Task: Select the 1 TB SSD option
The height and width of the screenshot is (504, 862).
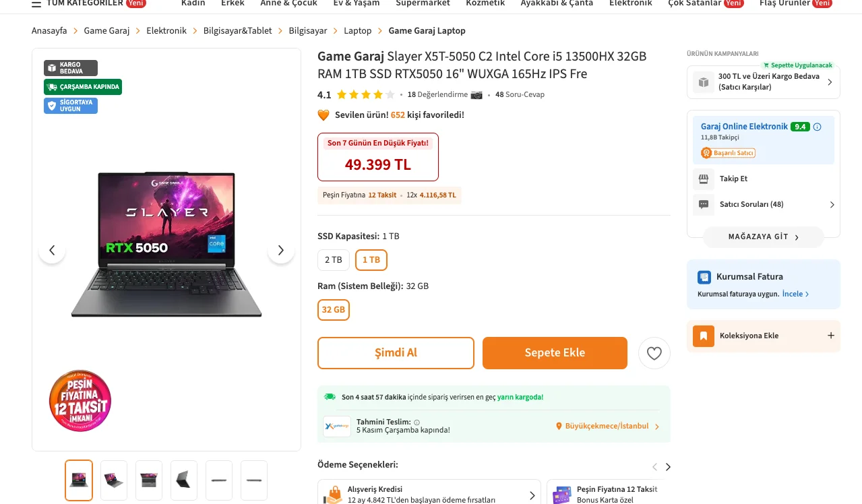Action: pyautogui.click(x=371, y=259)
